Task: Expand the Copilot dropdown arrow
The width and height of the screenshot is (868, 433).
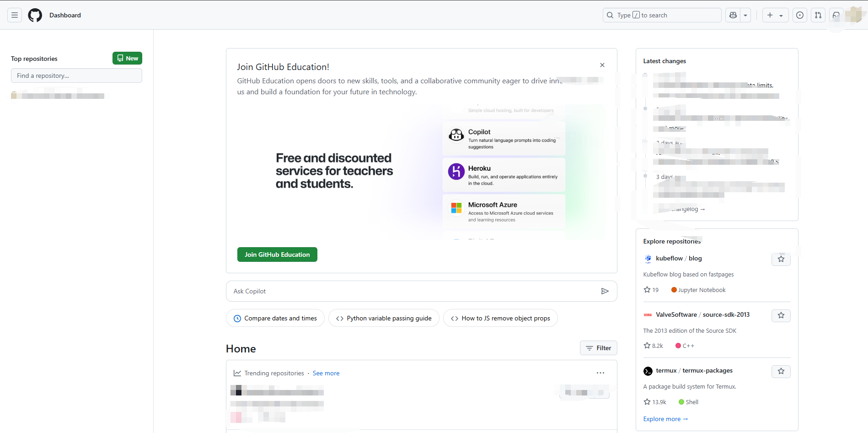Action: (745, 15)
